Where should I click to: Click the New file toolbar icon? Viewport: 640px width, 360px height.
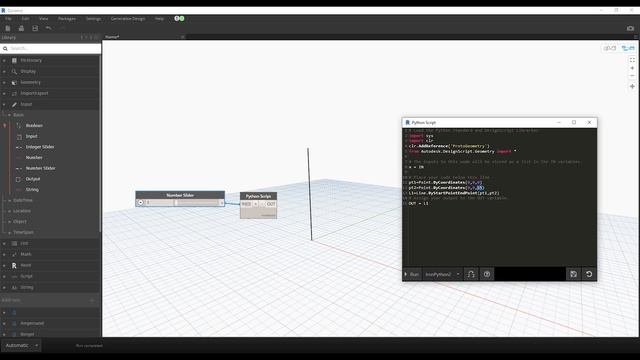[x=8, y=28]
